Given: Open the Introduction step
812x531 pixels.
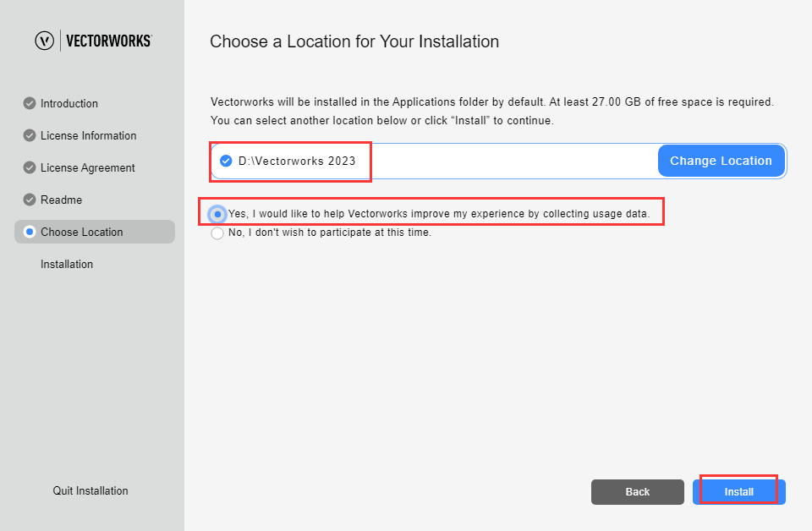Looking at the screenshot, I should point(69,103).
